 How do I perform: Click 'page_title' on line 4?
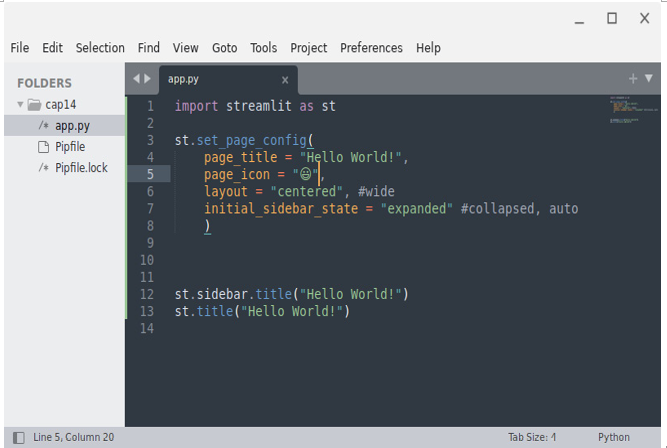pos(241,157)
